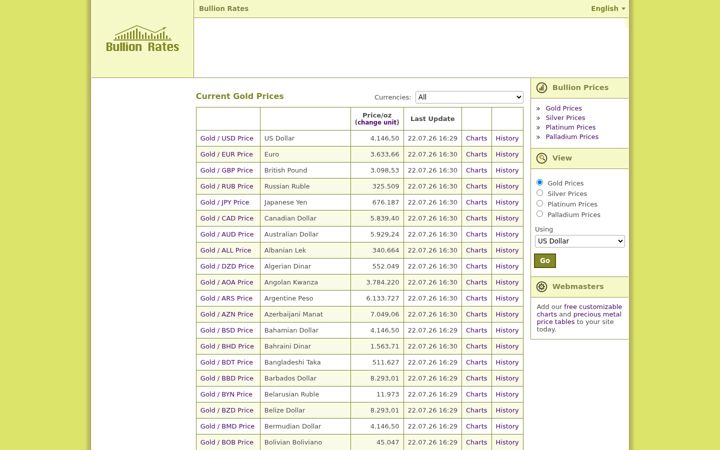Open the Gold / BZD Price link
Screen dimensions: 720x450
coord(226,411)
